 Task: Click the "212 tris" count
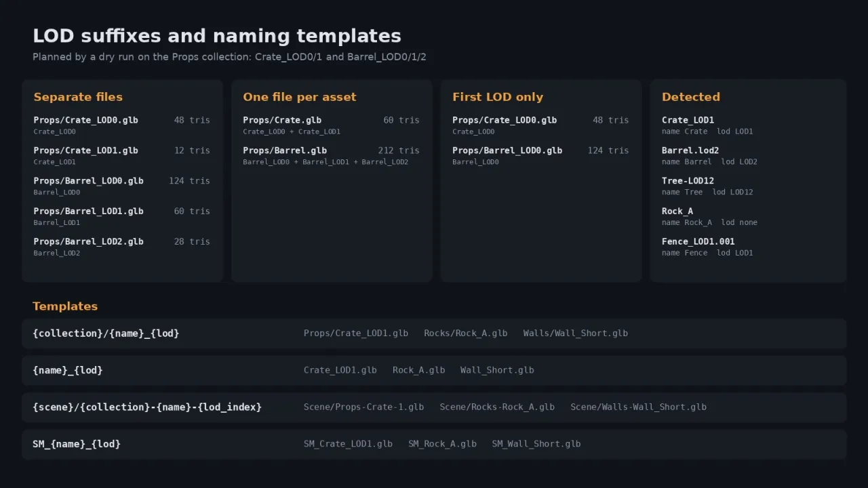coord(399,150)
